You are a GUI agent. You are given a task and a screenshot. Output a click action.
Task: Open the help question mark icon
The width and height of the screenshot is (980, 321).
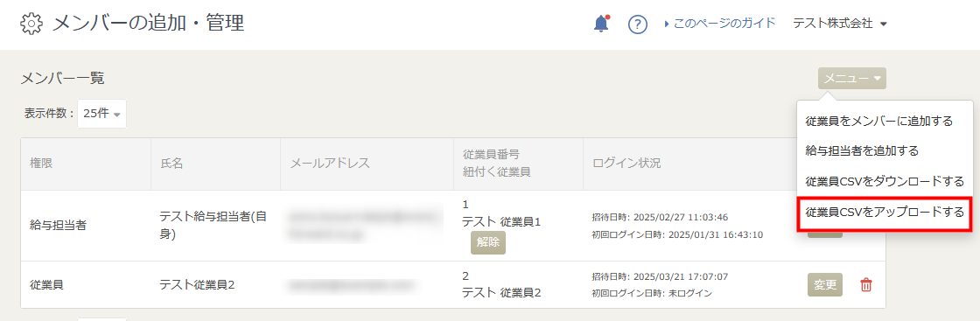[637, 24]
